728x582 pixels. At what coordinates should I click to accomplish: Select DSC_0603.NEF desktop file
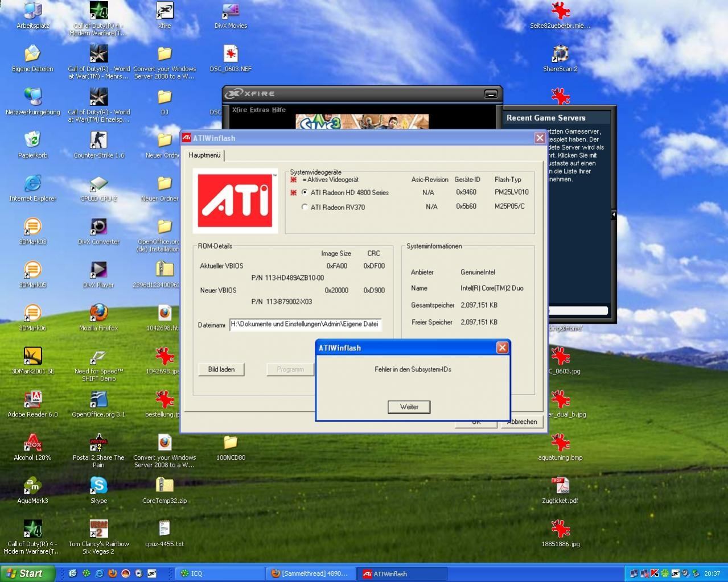(231, 59)
